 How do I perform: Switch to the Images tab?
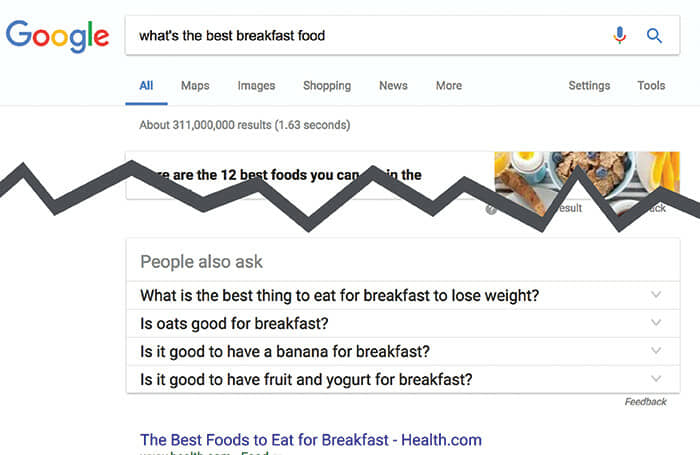pyautogui.click(x=256, y=85)
